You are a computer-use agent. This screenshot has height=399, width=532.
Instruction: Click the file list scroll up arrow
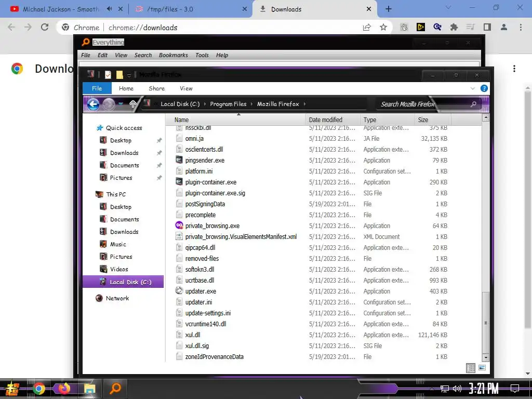486,118
